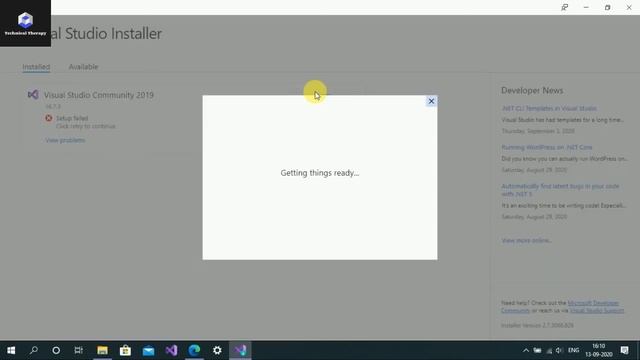
Task: Select Visual Studio Installer taskbar icon
Action: point(240,350)
